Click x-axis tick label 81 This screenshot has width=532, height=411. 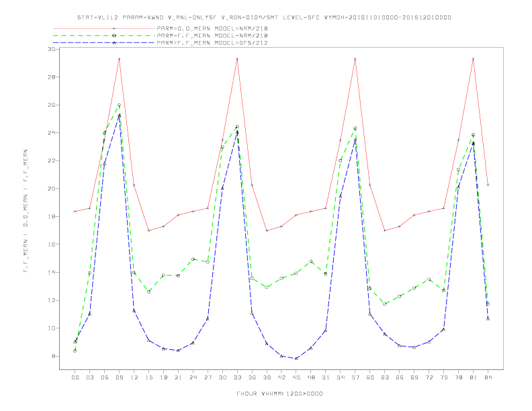click(x=474, y=377)
